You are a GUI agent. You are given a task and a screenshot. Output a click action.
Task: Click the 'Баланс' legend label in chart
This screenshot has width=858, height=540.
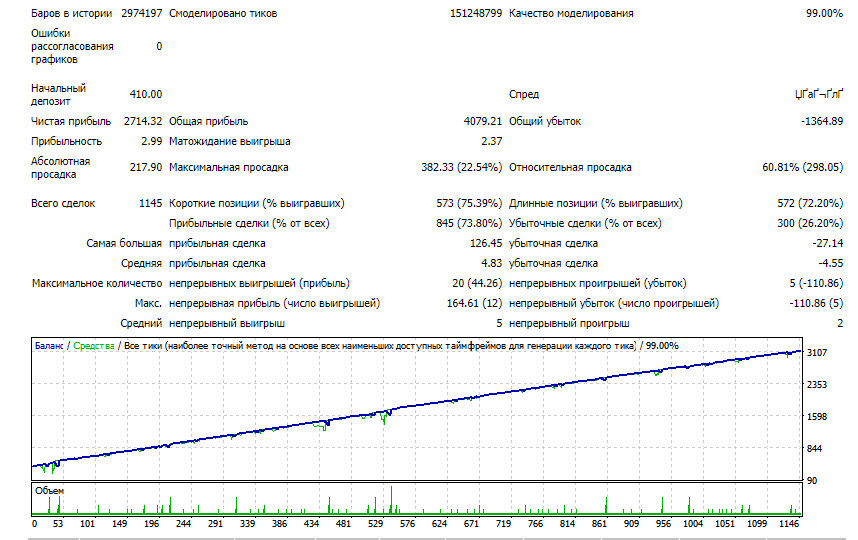point(49,346)
